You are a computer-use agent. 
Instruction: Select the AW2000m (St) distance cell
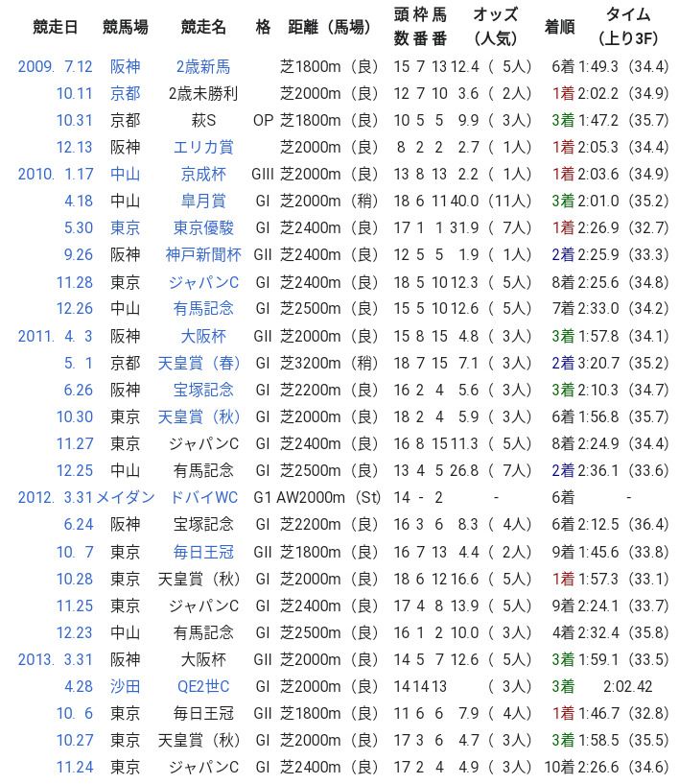pyautogui.click(x=329, y=497)
